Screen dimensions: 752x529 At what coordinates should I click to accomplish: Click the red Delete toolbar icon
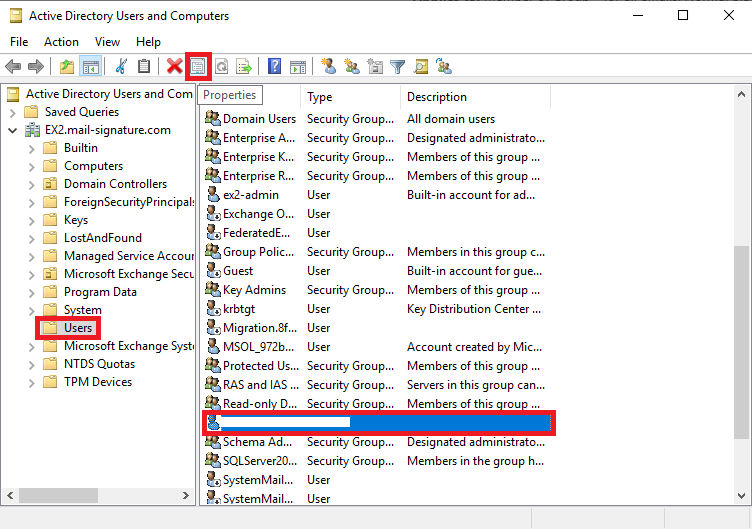tap(175, 67)
